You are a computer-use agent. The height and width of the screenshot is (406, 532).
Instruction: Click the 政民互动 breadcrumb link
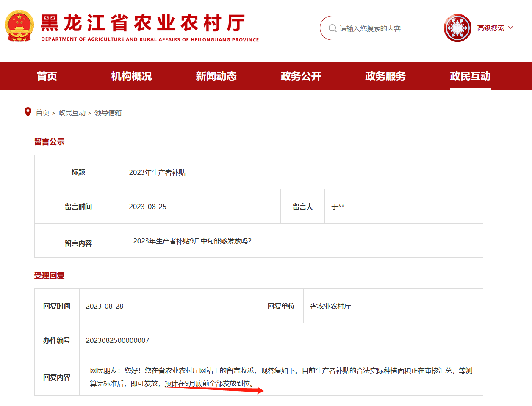point(72,113)
